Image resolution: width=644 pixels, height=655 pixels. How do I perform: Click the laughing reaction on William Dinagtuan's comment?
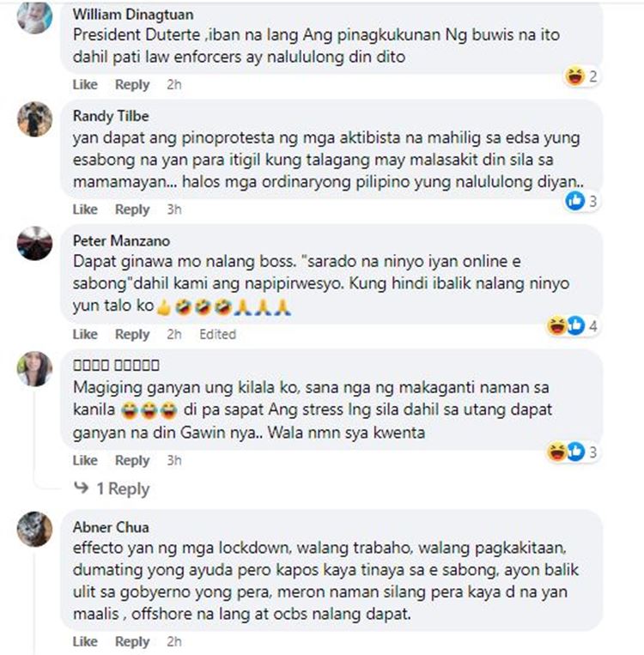click(575, 76)
